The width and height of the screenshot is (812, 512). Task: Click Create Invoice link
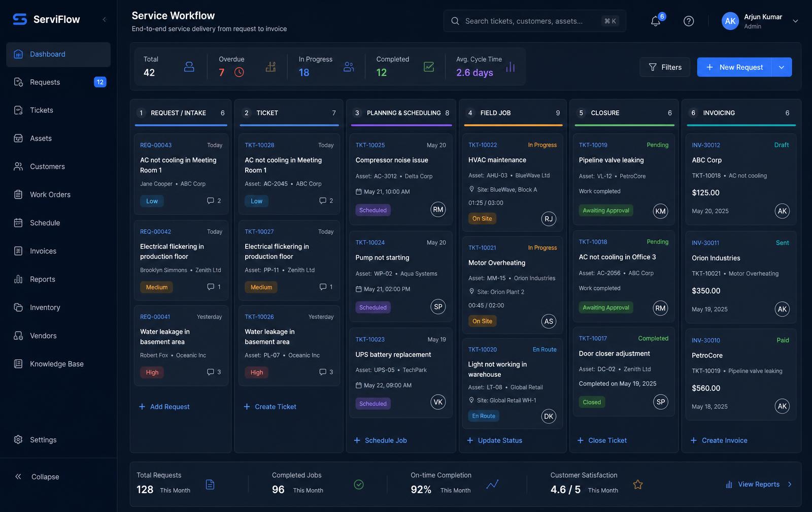point(719,440)
